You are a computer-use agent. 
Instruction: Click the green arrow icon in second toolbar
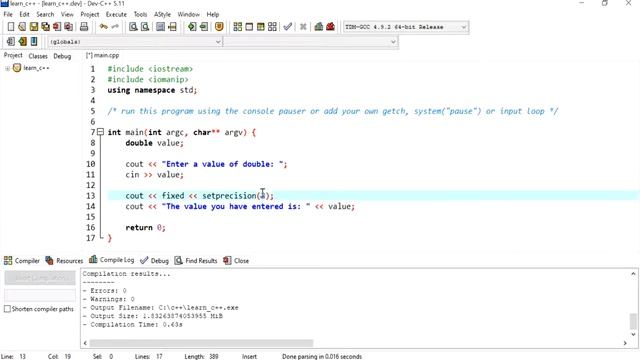(22, 42)
